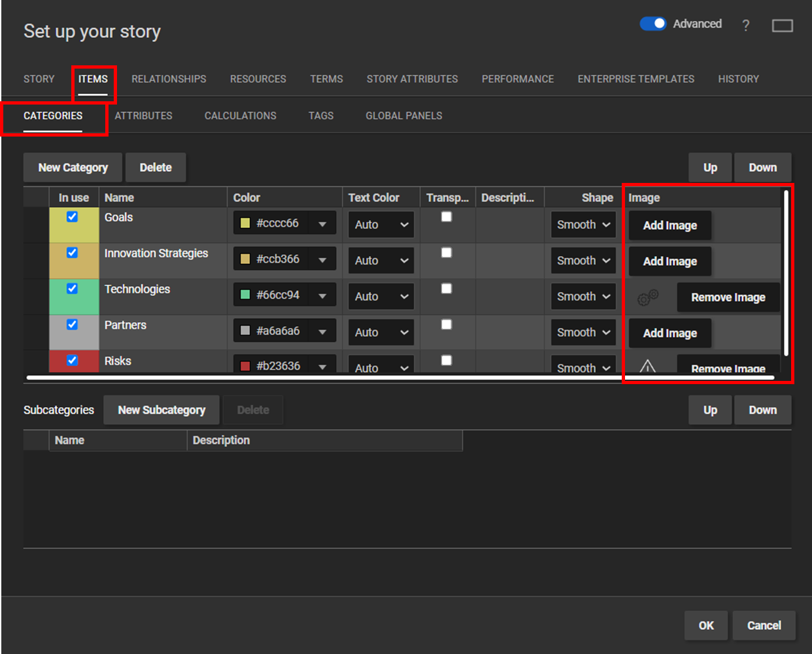
Task: Click the New Category button
Action: [x=73, y=167]
